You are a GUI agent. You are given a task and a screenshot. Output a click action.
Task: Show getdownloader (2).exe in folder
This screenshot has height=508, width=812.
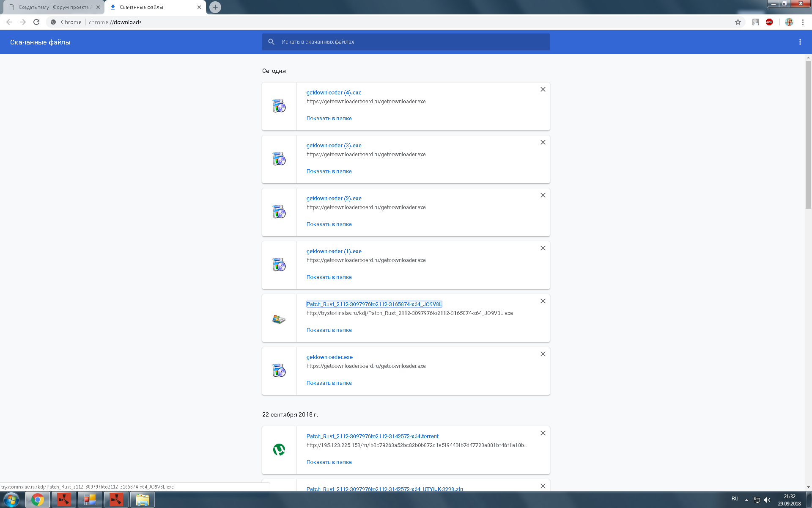329,224
